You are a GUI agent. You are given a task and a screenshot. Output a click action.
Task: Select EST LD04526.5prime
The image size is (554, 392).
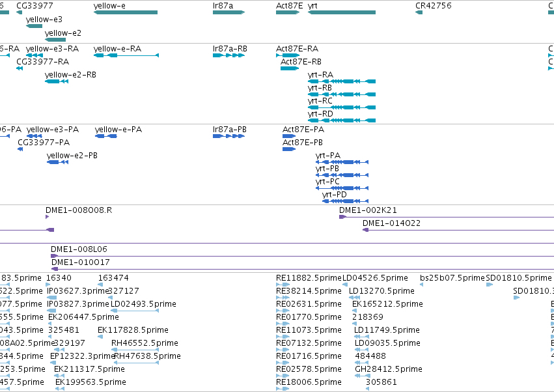(x=345, y=285)
